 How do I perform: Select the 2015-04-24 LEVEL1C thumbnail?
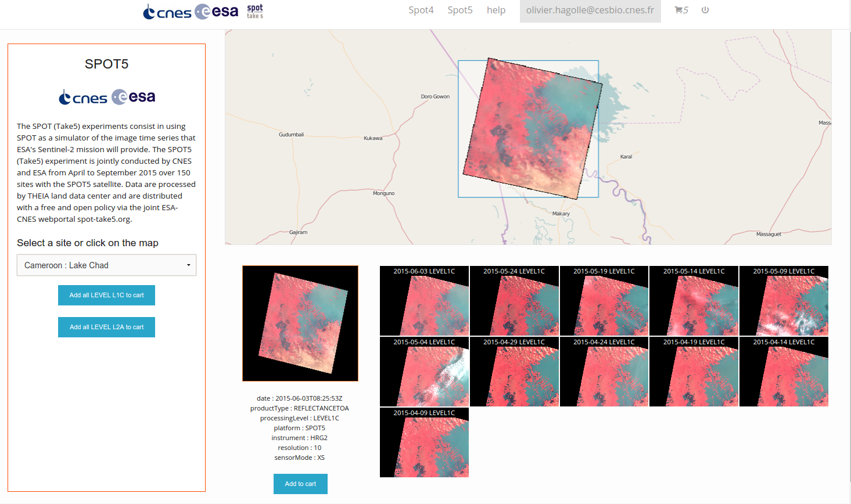coord(604,372)
